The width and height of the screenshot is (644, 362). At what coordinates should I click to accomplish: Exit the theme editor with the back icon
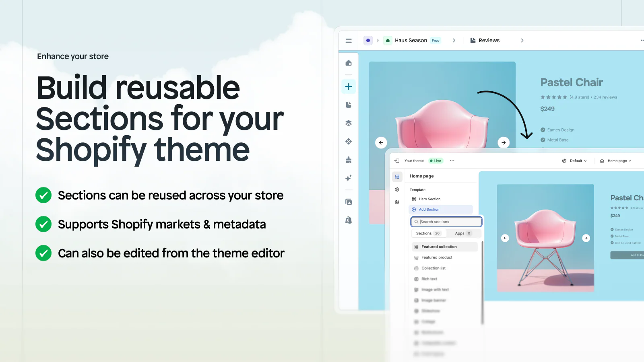[397, 161]
